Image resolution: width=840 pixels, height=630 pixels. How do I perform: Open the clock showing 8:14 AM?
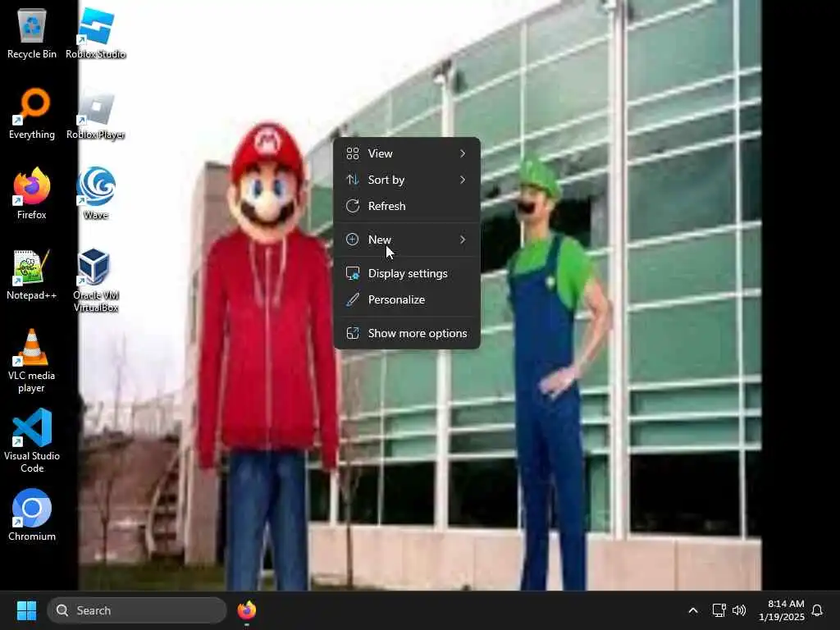point(782,610)
